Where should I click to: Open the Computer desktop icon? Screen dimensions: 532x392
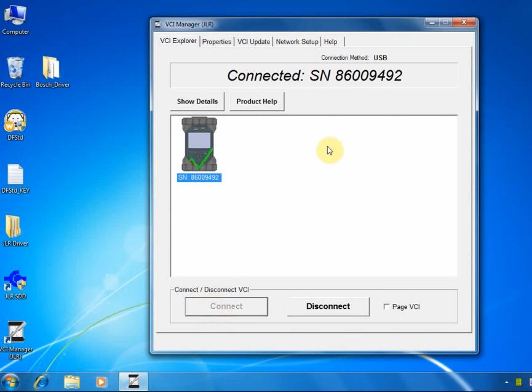[x=15, y=19]
